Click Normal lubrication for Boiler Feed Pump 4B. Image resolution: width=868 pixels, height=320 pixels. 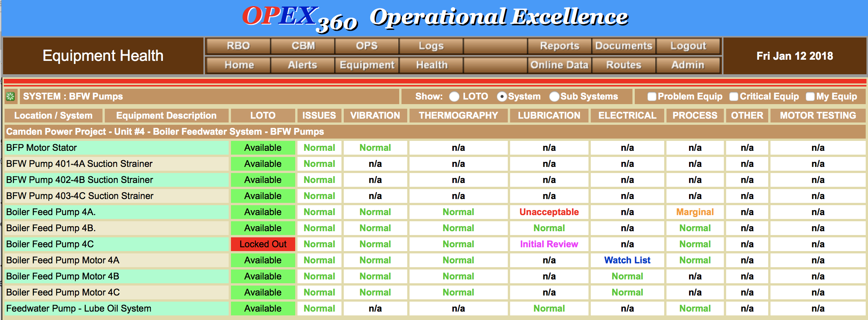(x=549, y=228)
